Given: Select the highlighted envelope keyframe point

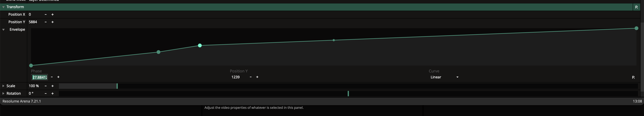Looking at the screenshot, I should tap(200, 45).
